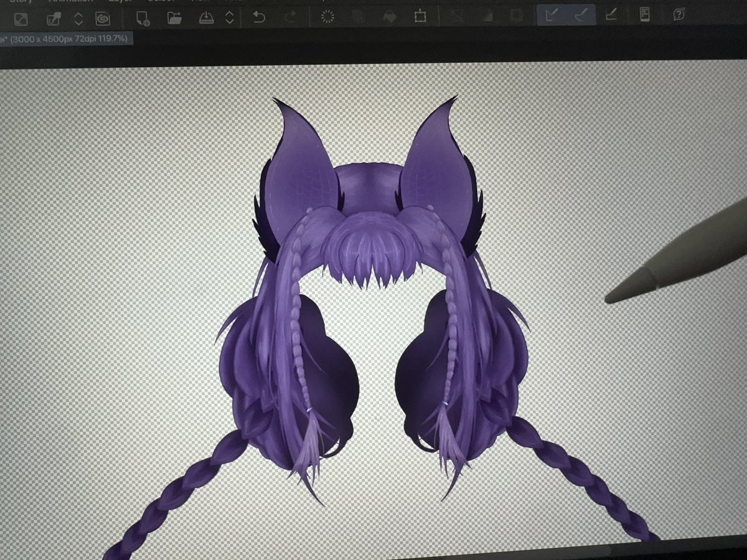Toggle Snap to Special Ruler
747x560 pixels.
tap(581, 16)
